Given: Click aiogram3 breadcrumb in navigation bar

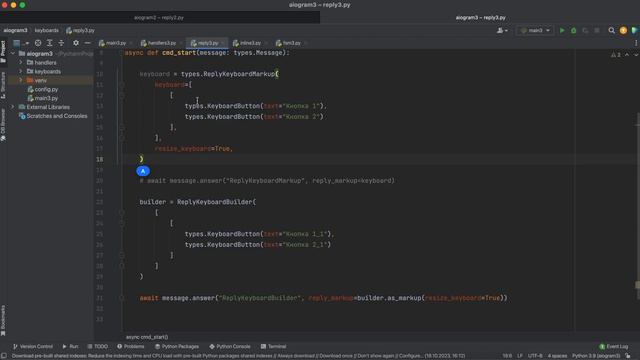Looking at the screenshot, I should pos(15,30).
